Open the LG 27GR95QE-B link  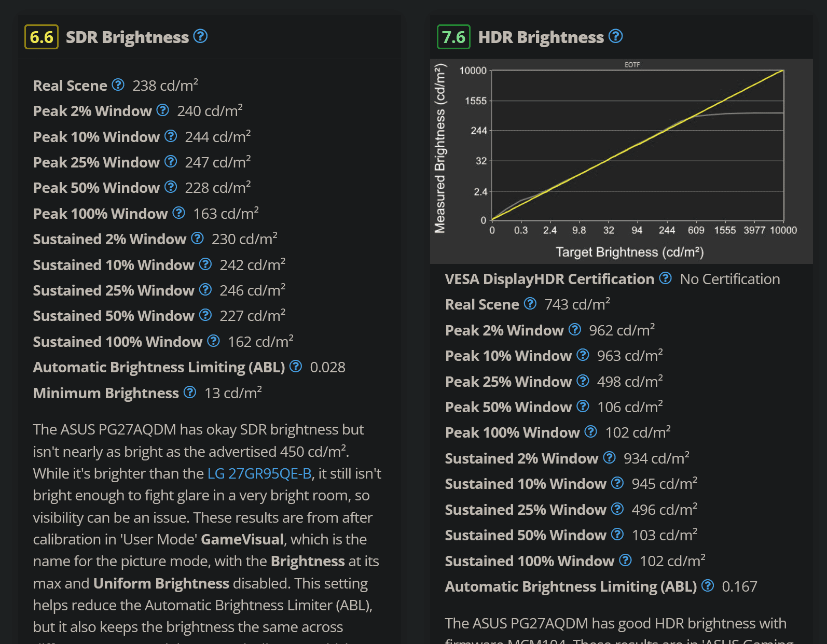pos(259,473)
